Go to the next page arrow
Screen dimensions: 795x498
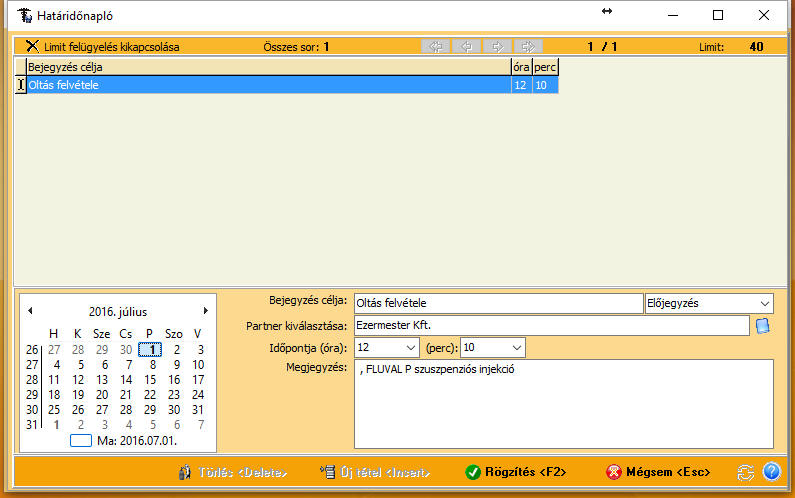tap(497, 47)
